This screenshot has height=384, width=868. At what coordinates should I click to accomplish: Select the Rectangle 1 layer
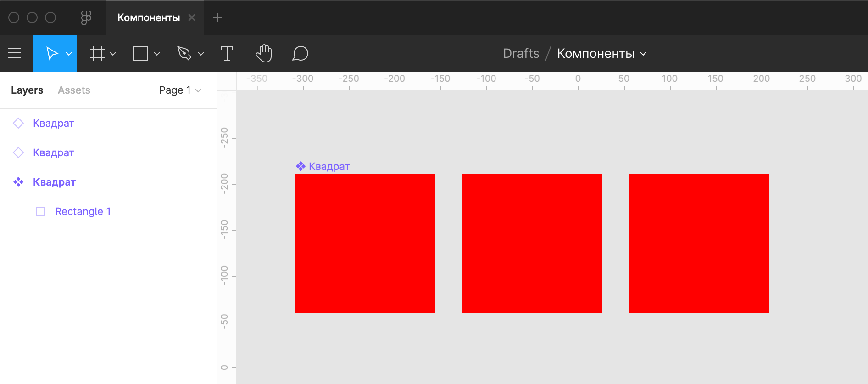pyautogui.click(x=83, y=211)
